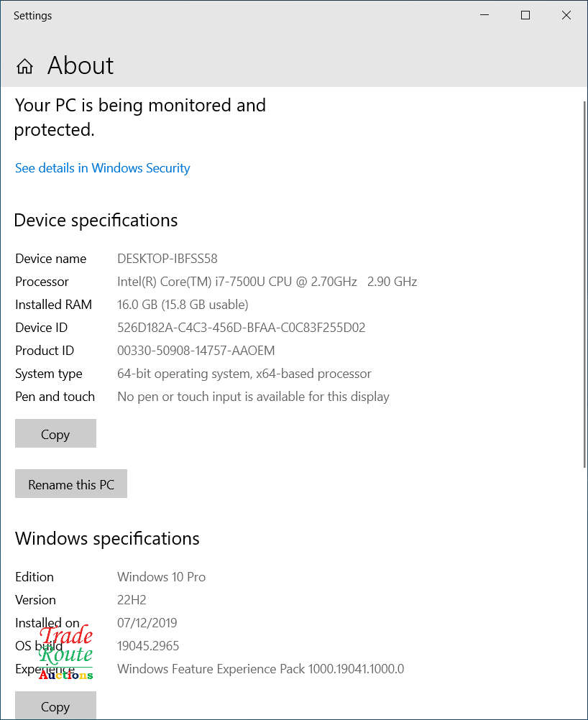
Task: Click the Settings title in the title bar
Action: (32, 15)
